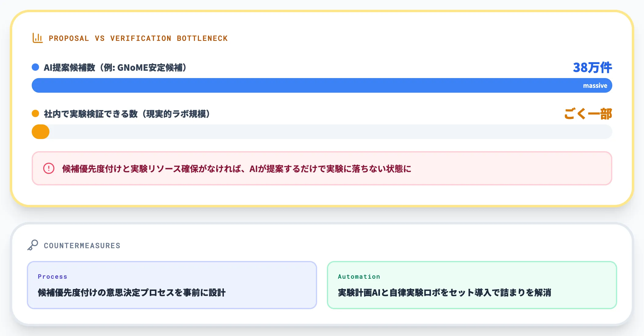This screenshot has height=336, width=644.
Task: Click the text '候補優先度付けの意思決定プロセスを事前に設計'
Action: click(132, 293)
